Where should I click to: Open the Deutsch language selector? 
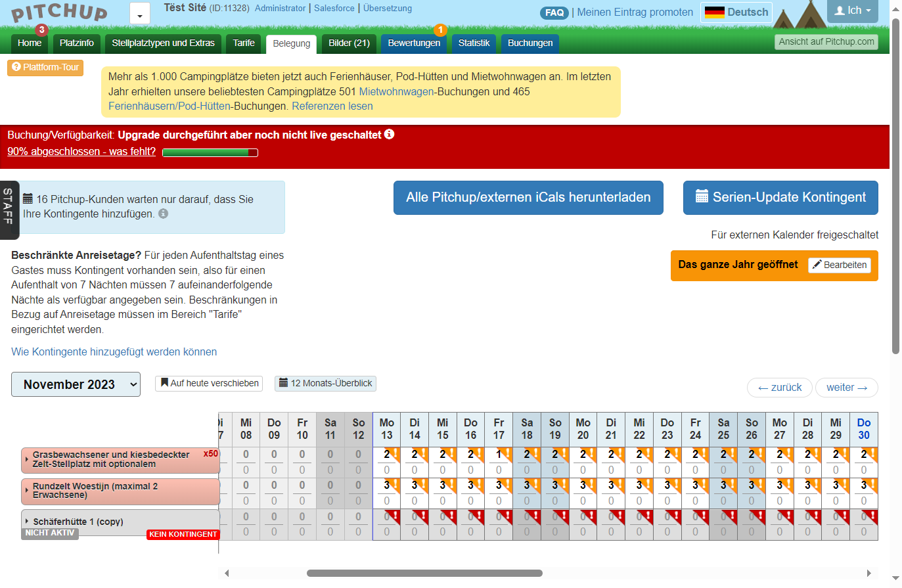736,12
